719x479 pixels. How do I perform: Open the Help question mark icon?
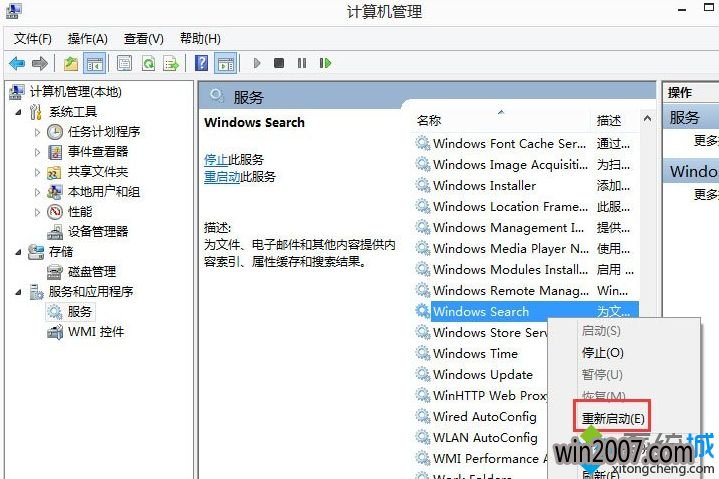click(x=202, y=63)
